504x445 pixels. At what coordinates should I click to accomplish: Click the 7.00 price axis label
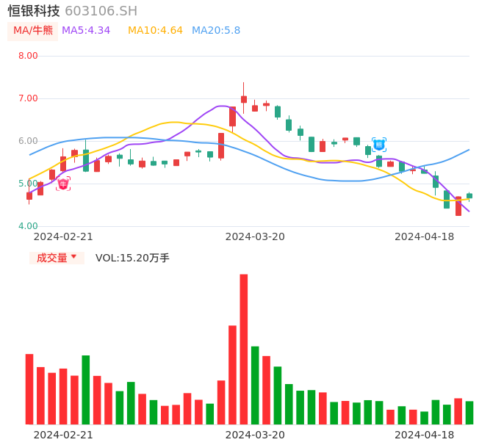(x=28, y=98)
